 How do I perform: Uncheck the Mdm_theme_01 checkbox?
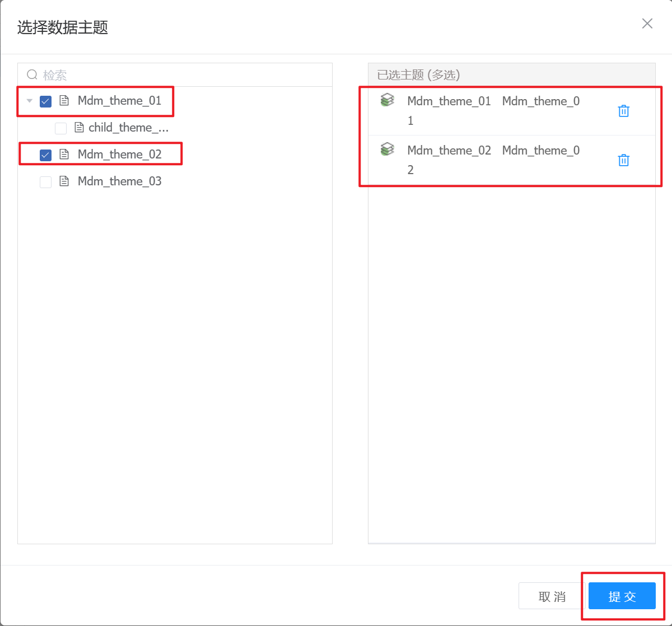click(46, 101)
